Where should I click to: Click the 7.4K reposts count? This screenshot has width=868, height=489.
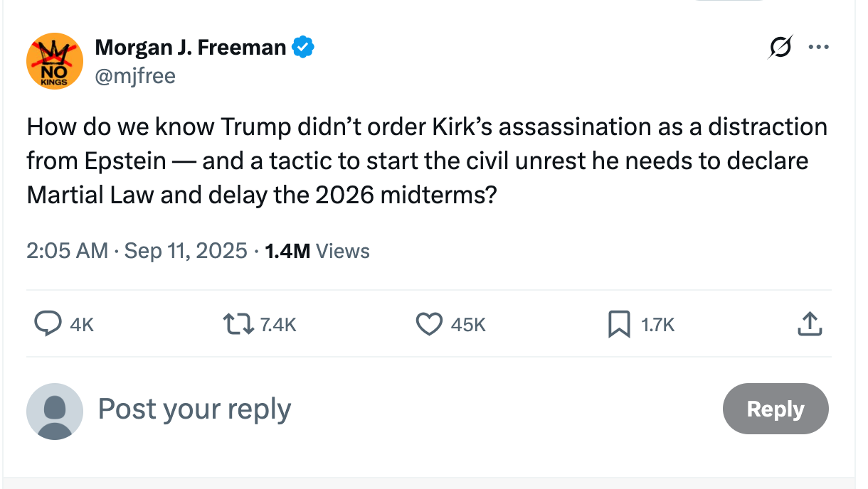tap(277, 325)
